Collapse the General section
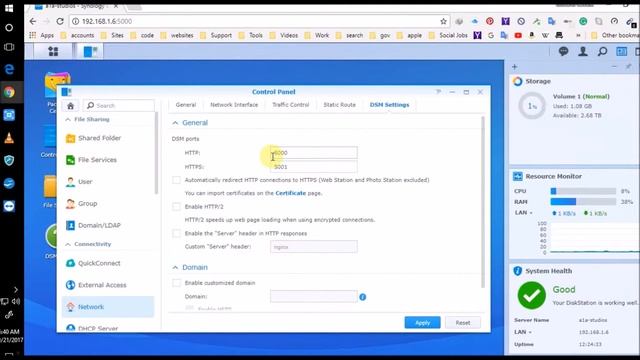 click(175, 123)
